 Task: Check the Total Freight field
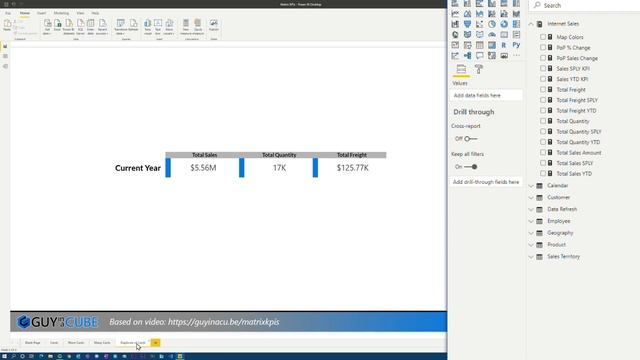click(x=543, y=89)
